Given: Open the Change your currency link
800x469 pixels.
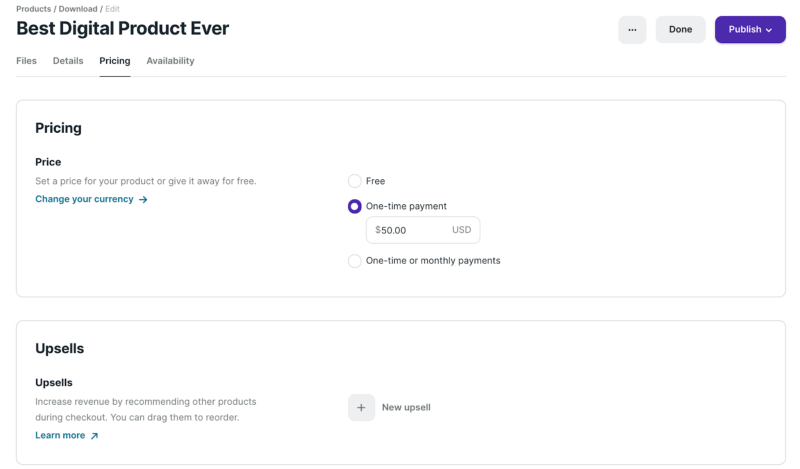Looking at the screenshot, I should coord(84,199).
